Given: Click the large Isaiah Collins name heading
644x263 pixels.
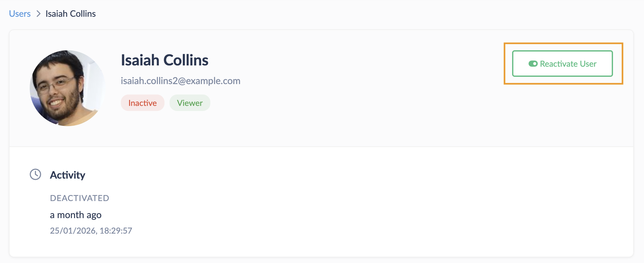Looking at the screenshot, I should [x=164, y=60].
